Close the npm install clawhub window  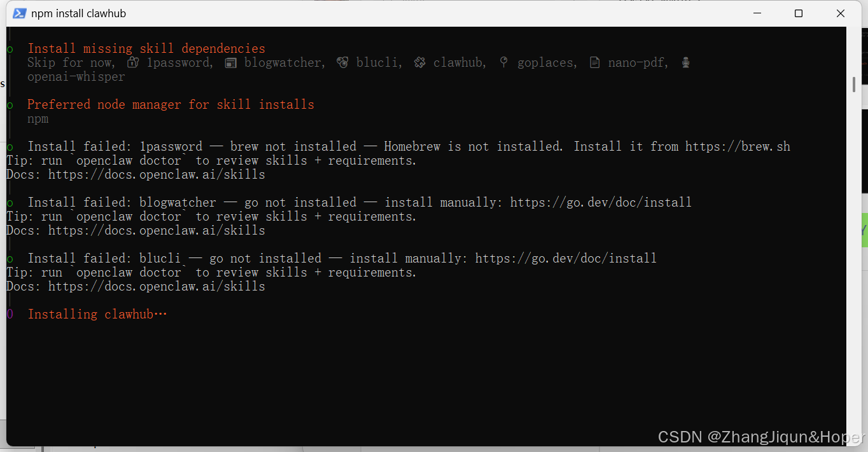(841, 13)
